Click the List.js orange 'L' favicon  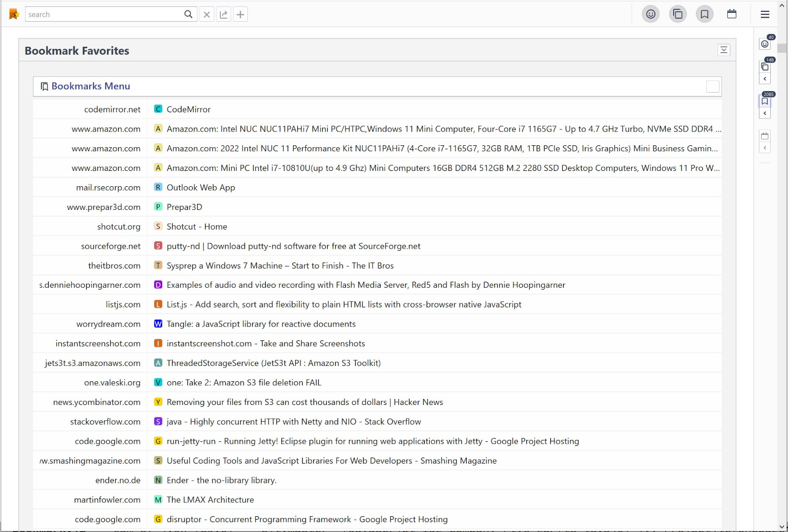click(x=158, y=304)
